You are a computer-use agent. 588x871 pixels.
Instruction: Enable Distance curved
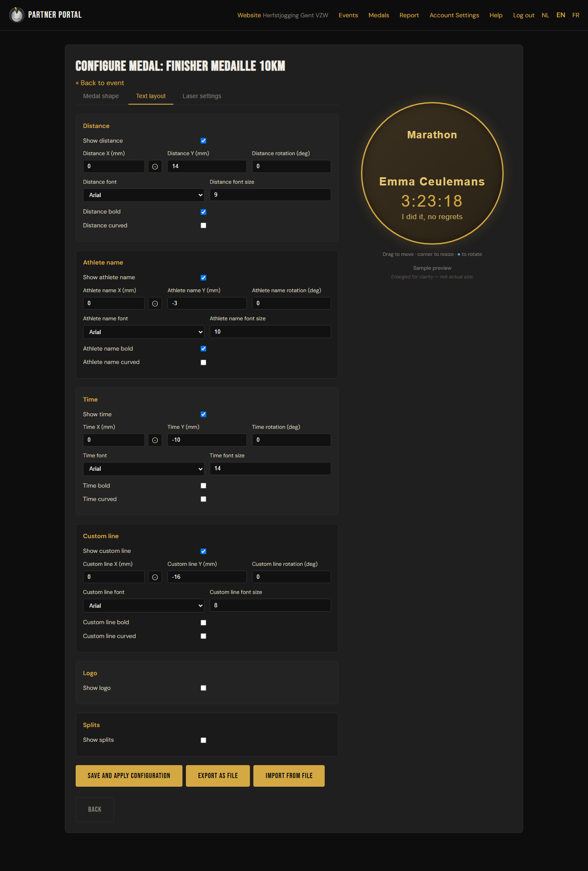point(203,226)
